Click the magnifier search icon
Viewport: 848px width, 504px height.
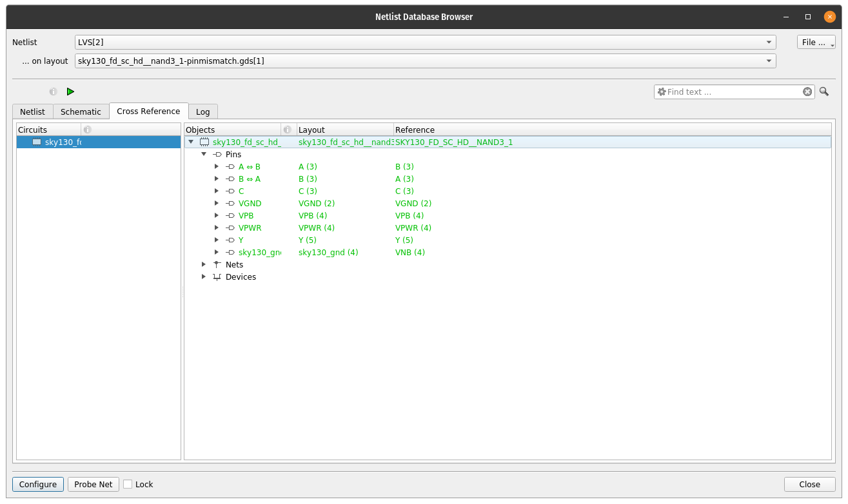click(x=824, y=92)
